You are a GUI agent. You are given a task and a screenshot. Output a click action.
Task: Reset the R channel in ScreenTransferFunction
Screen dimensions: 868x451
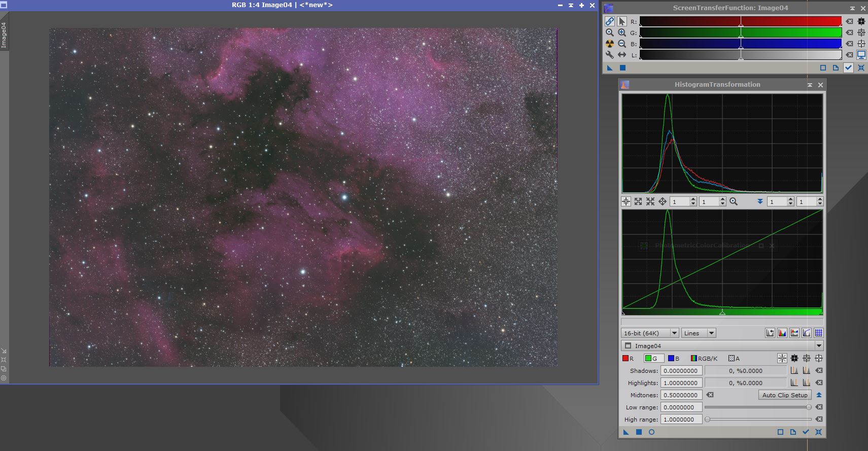pos(849,21)
